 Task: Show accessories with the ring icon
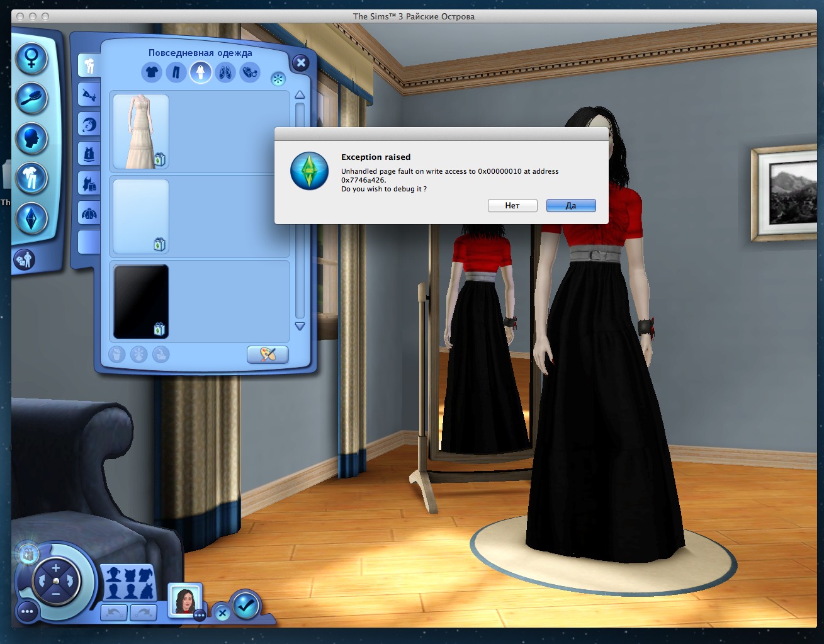click(x=250, y=72)
